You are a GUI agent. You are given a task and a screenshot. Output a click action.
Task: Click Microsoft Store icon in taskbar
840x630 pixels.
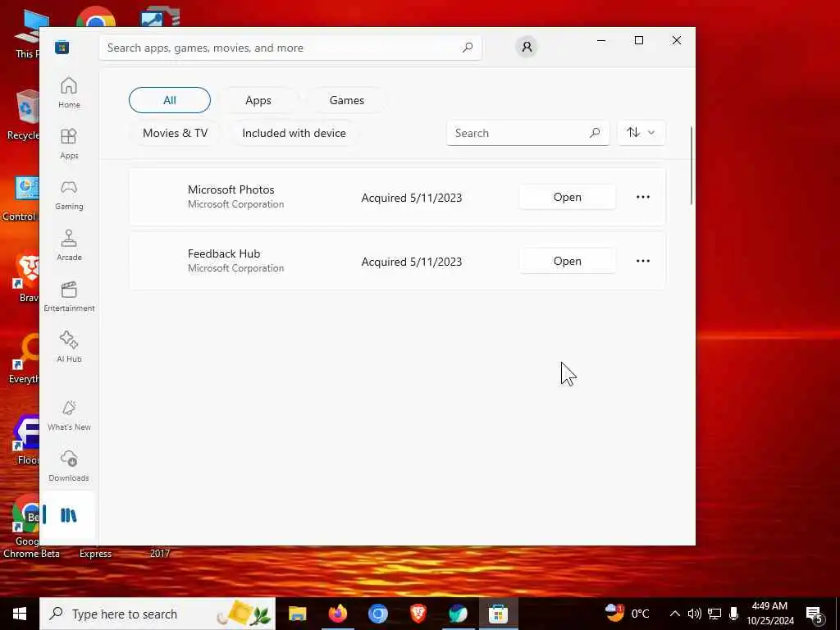click(498, 614)
